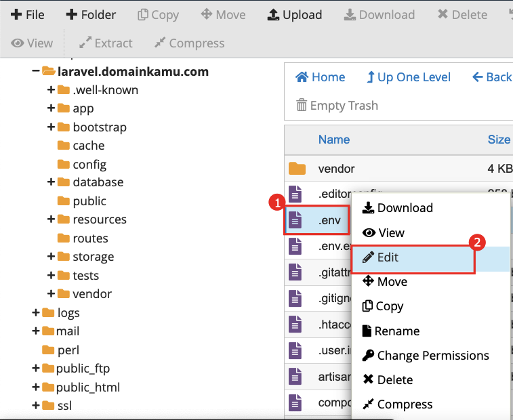Open the cache folder in tree

(81, 145)
